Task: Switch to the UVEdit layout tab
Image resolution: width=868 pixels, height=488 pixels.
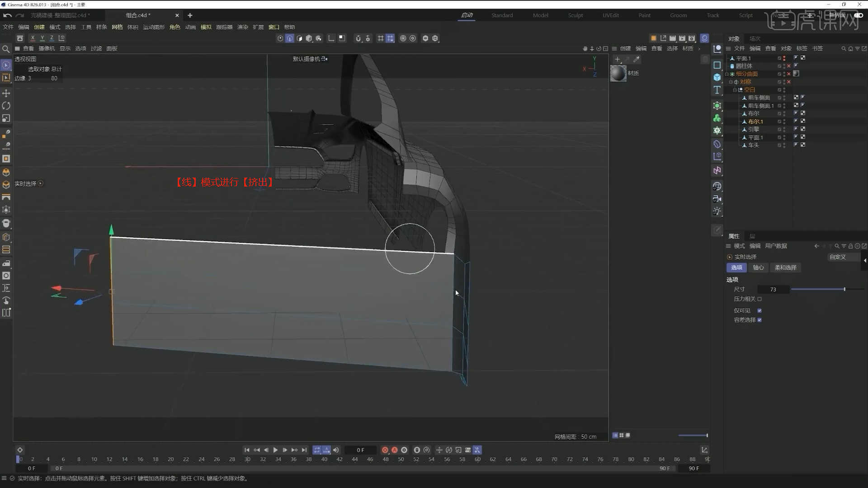Action: pos(611,15)
